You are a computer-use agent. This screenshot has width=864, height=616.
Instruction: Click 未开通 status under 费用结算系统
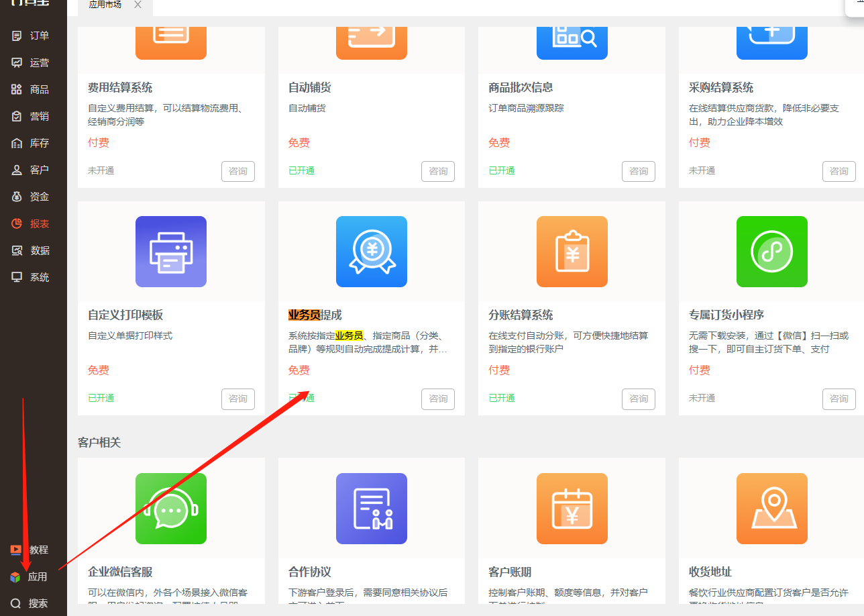pyautogui.click(x=101, y=170)
